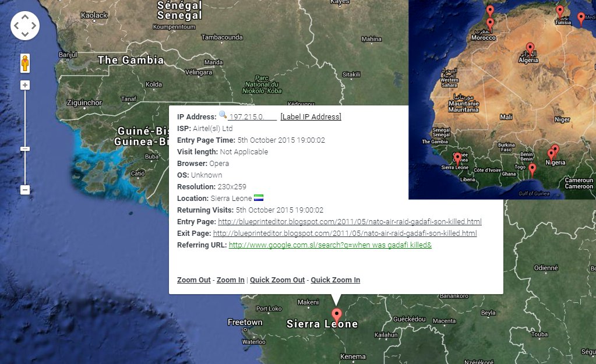Click the inset map marker over Algeria

coord(530,50)
